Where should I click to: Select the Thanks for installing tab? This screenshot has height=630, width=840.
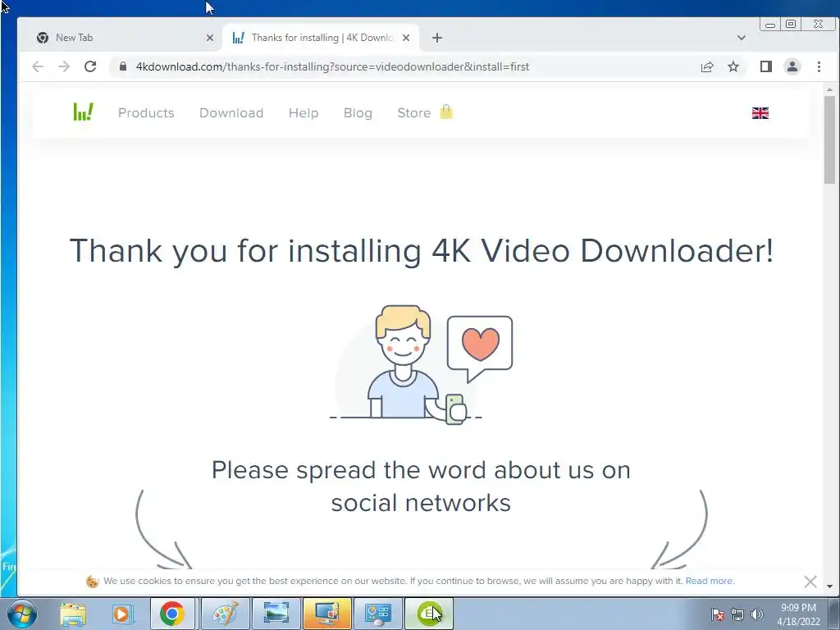tap(321, 38)
